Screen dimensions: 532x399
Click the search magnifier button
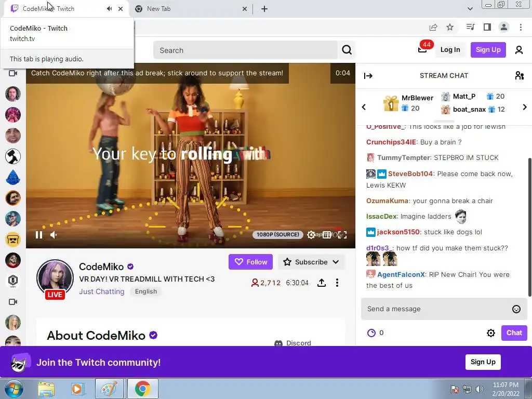(347, 50)
